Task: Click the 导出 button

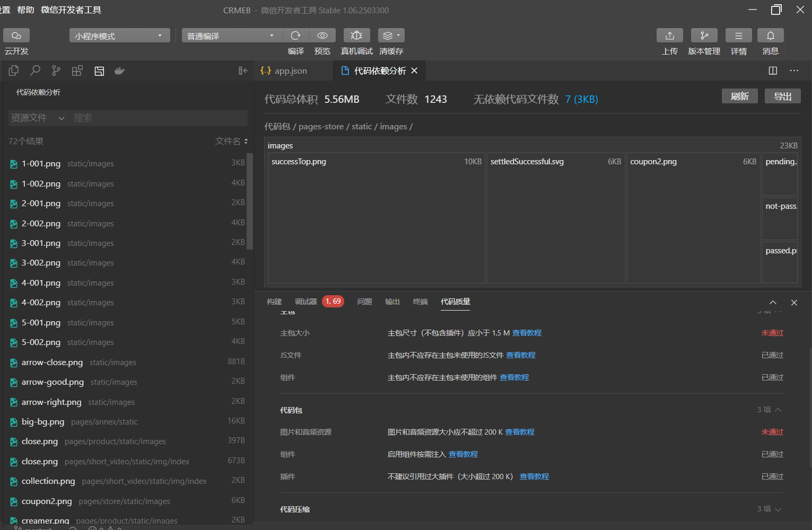Action: 782,96
